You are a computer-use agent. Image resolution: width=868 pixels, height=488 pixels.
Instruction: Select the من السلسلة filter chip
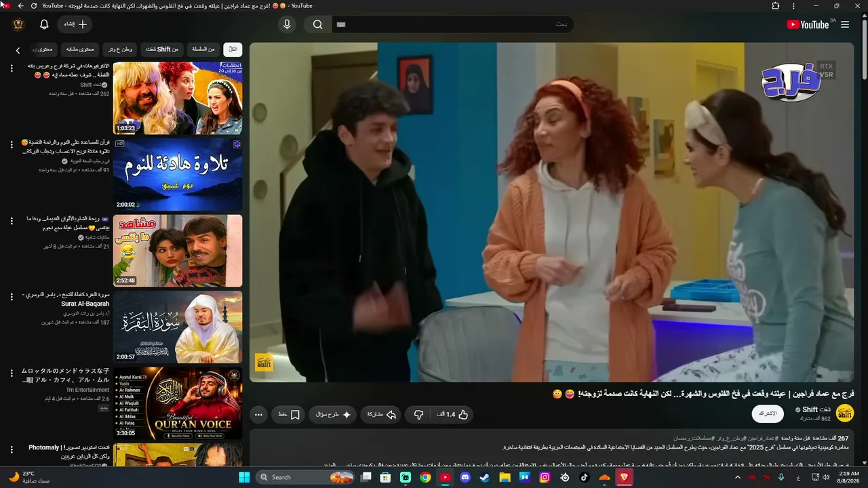[203, 49]
